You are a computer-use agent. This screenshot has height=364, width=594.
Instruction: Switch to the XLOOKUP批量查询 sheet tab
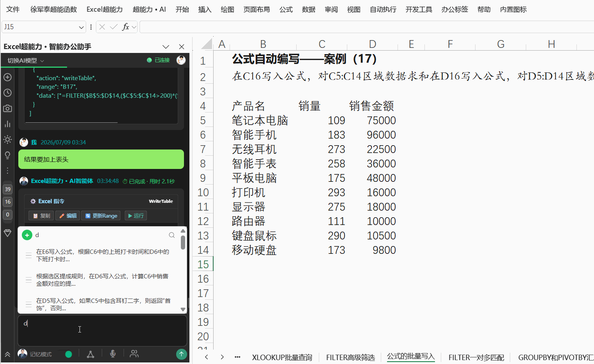[282, 357]
